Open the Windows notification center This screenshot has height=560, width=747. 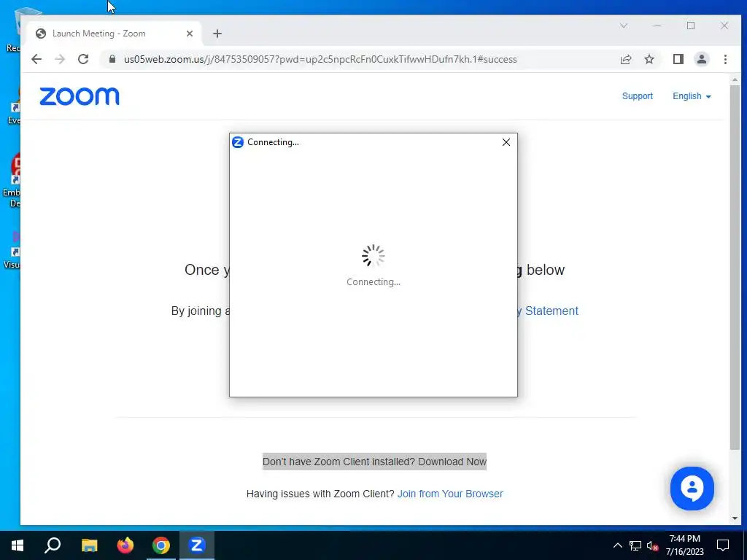[723, 545]
